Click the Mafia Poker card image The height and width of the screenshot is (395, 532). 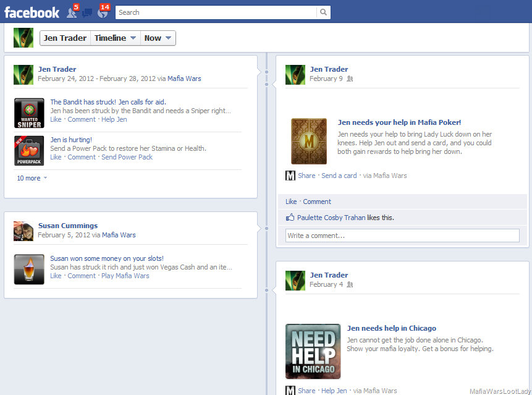point(309,141)
